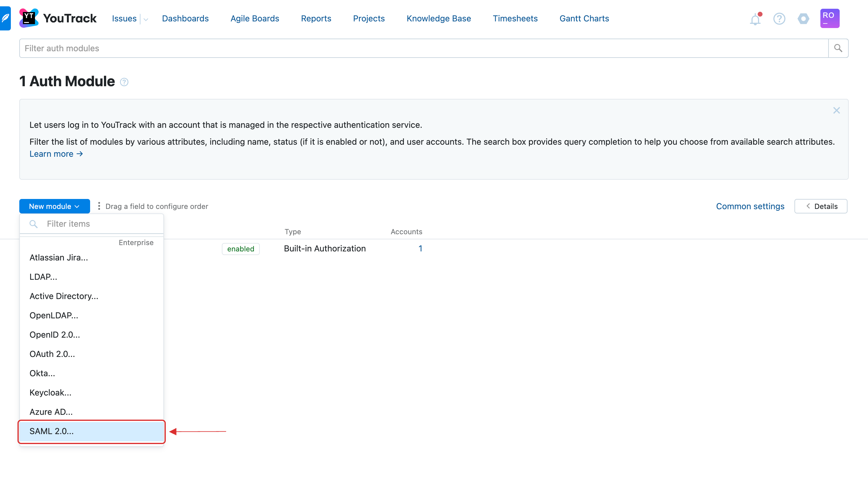Click the accounts count 1 link

(x=420, y=248)
